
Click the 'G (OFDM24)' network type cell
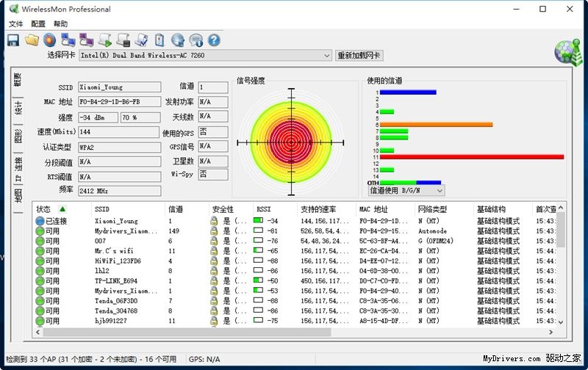point(436,241)
